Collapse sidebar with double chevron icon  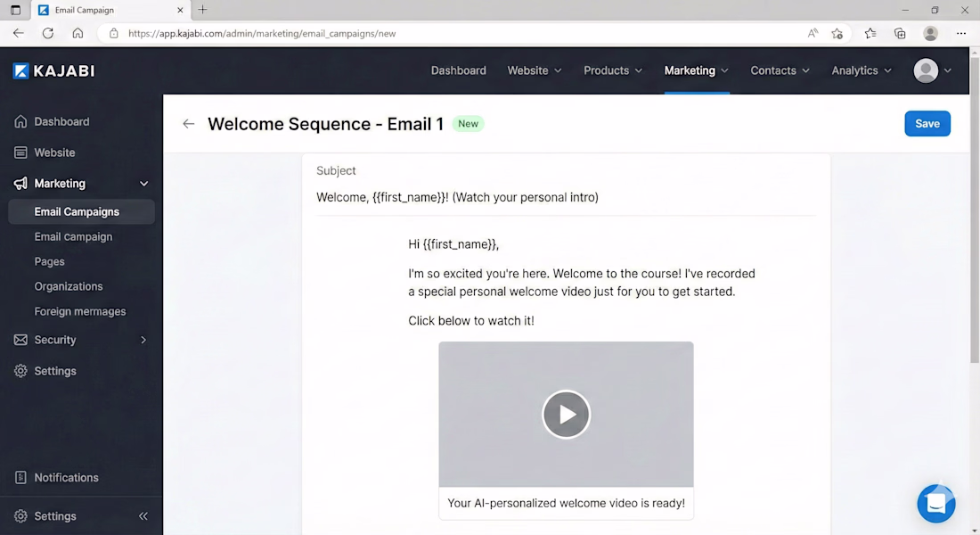143,516
